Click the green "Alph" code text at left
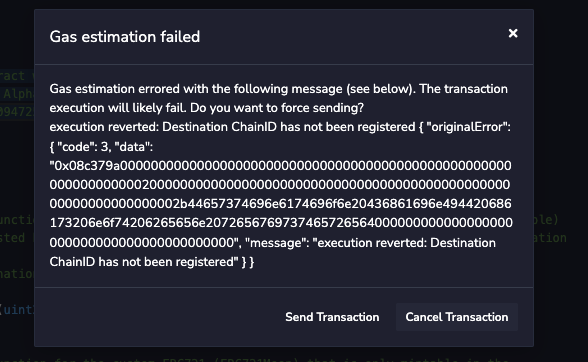588x362 pixels. pyautogui.click(x=19, y=93)
